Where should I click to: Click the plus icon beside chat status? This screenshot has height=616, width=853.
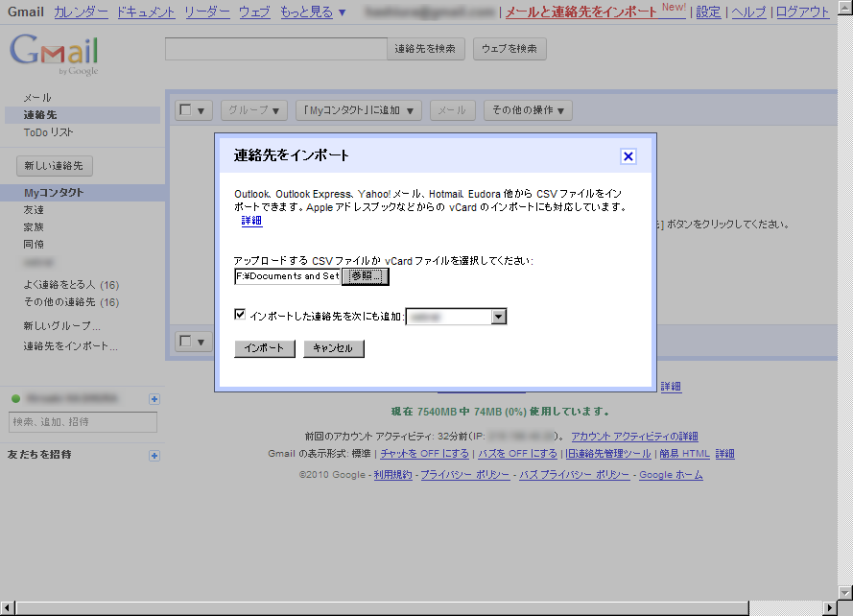tap(154, 399)
